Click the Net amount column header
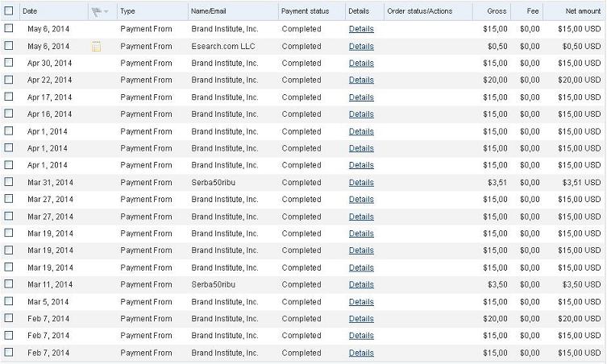The image size is (607, 364). pos(583,11)
